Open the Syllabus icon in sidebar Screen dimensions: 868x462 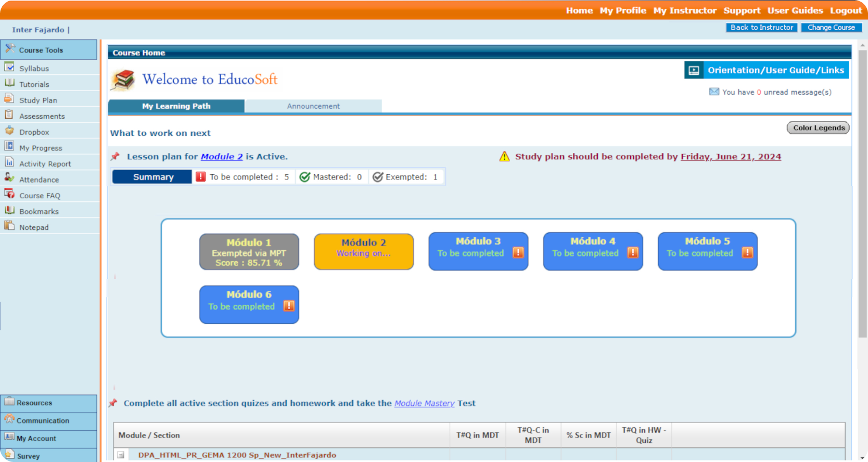click(9, 67)
